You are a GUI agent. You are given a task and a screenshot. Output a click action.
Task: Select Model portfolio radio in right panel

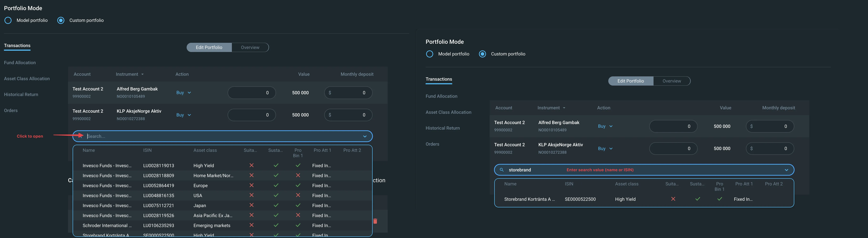coord(430,54)
